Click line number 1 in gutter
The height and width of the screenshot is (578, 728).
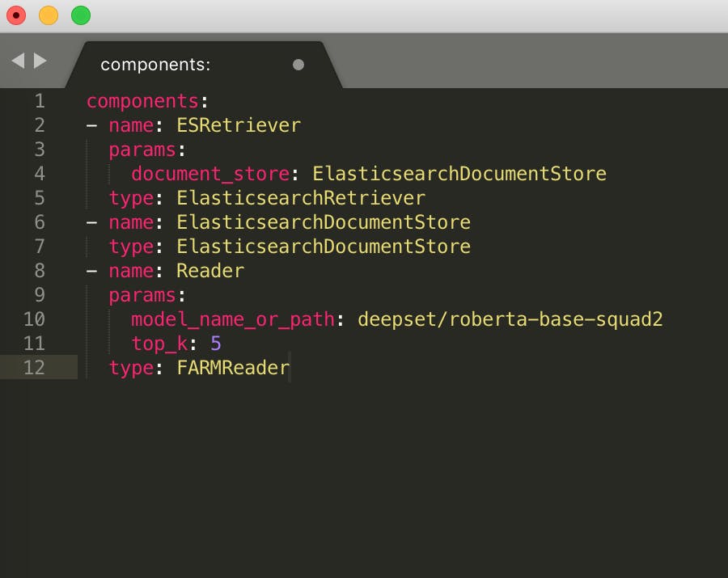click(40, 101)
